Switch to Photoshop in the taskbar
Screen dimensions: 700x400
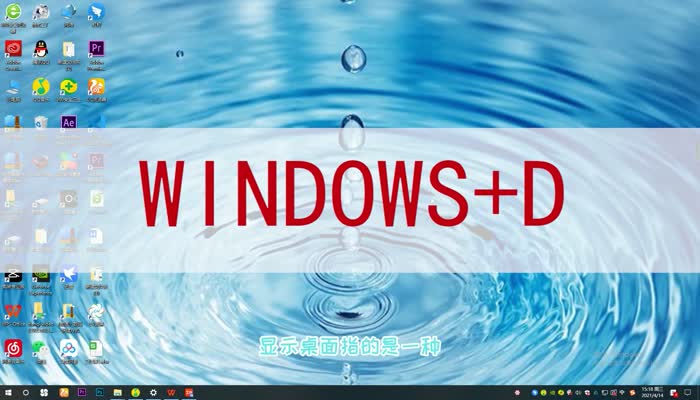100,392
